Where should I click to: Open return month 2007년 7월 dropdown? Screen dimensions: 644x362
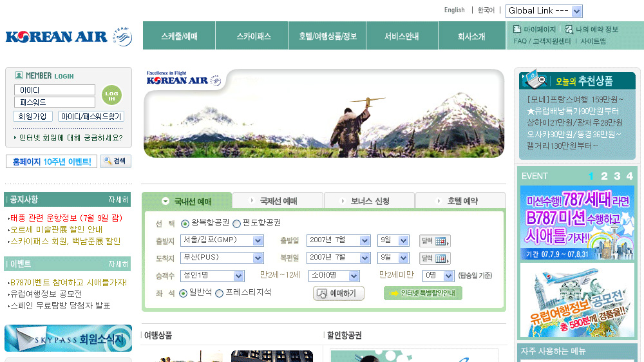(339, 258)
